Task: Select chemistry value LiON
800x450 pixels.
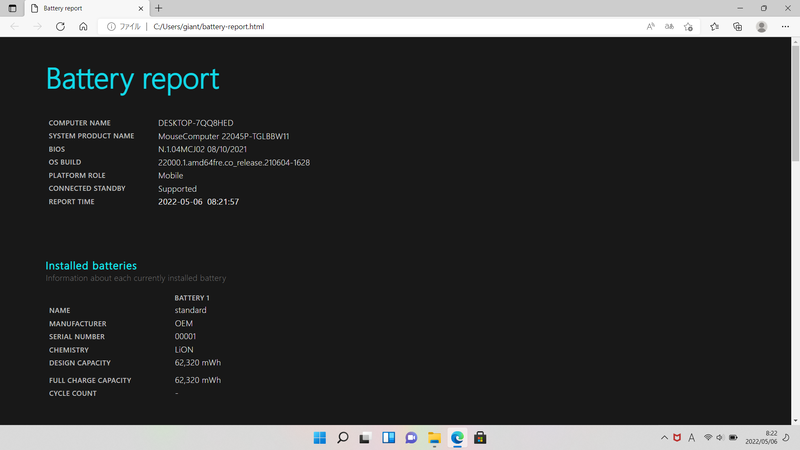Action: [x=184, y=350]
